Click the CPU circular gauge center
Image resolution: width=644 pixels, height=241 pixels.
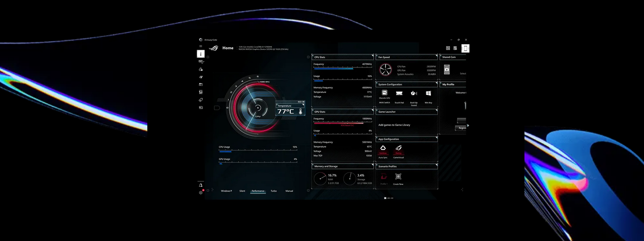(x=258, y=108)
